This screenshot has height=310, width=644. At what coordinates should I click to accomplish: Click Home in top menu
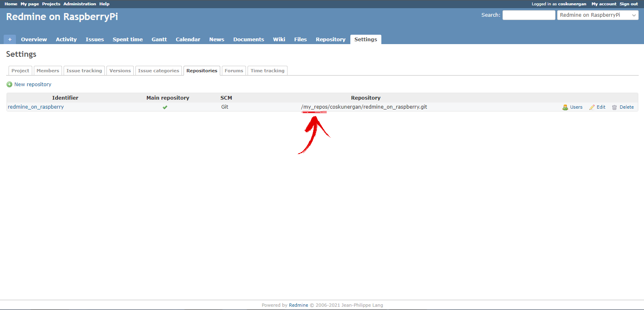tap(11, 4)
